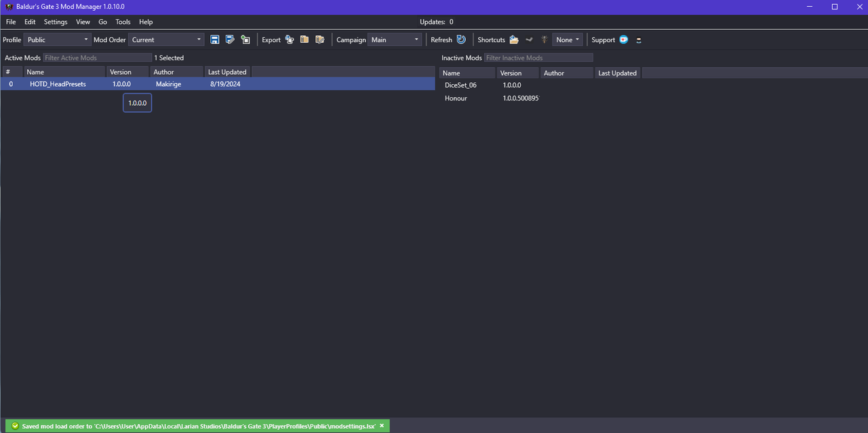This screenshot has height=433, width=868.
Task: Click the 8/19/2024 date cell
Action: coord(226,84)
